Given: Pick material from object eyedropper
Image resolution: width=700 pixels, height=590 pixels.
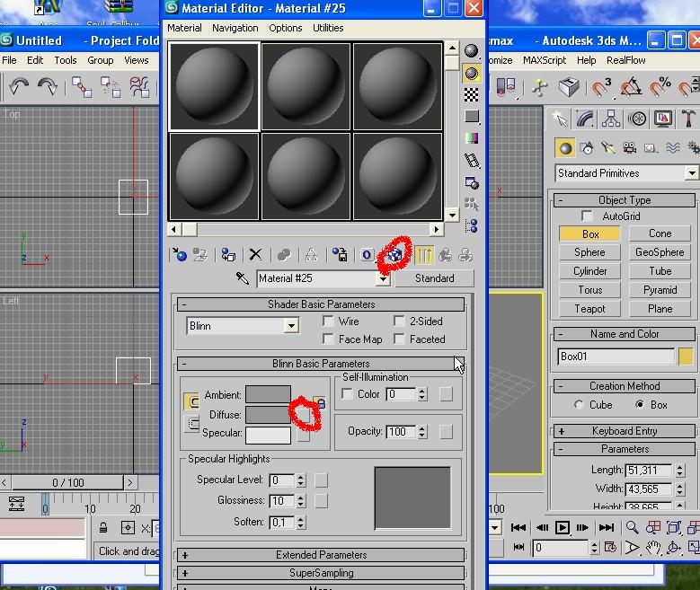Looking at the screenshot, I should click(x=243, y=278).
